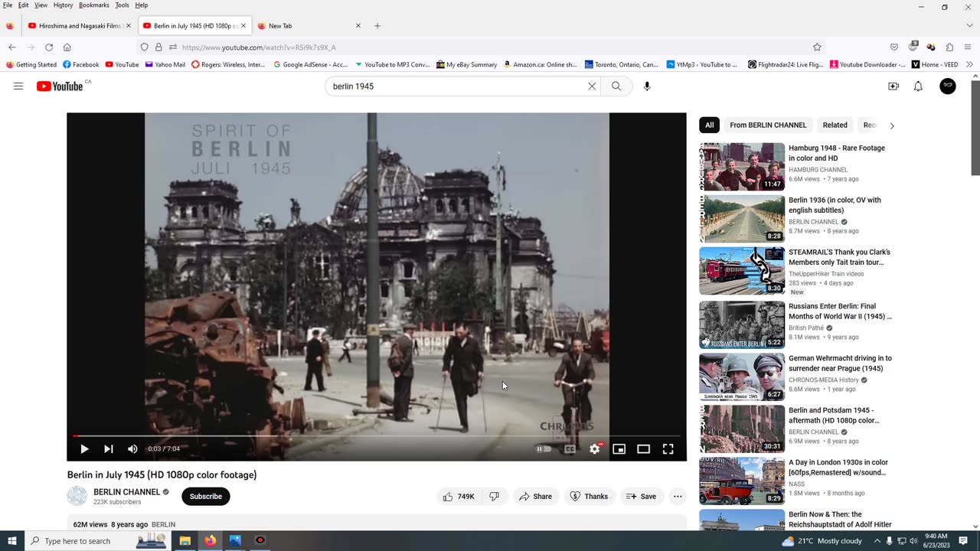Dislike the video

click(x=495, y=497)
